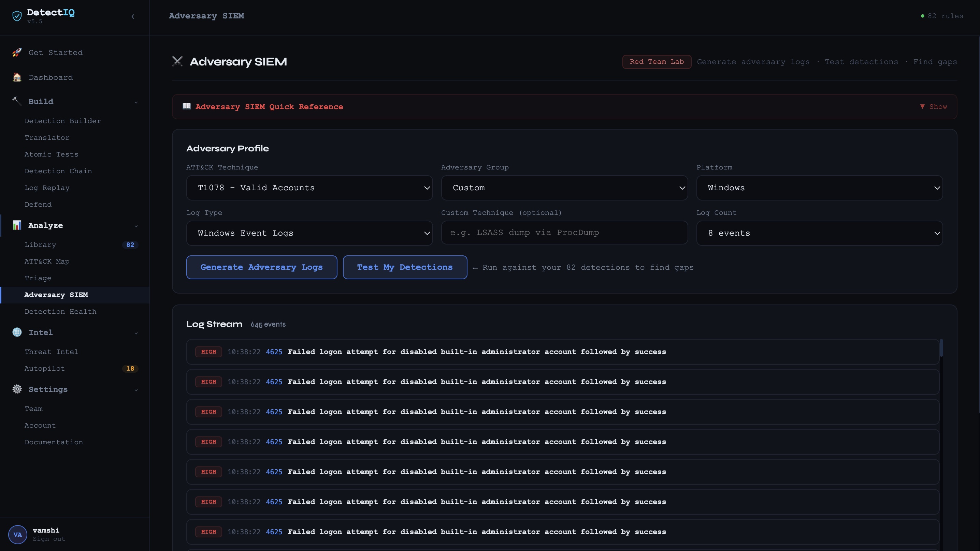Click Generate Adversary Logs button
The height and width of the screenshot is (551, 980).
(x=261, y=267)
